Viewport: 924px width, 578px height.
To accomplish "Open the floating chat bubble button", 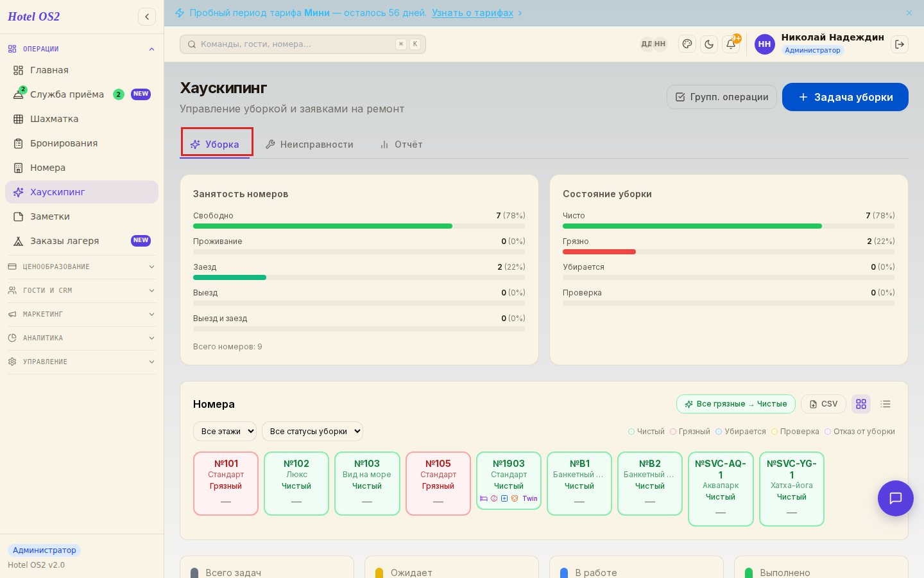I will tap(896, 498).
